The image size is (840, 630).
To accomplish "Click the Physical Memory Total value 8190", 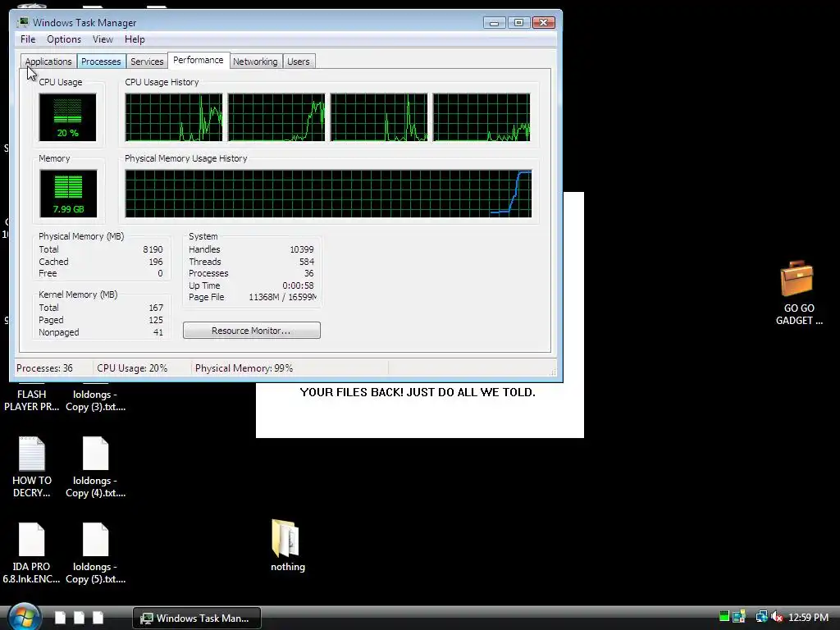I will tap(153, 249).
